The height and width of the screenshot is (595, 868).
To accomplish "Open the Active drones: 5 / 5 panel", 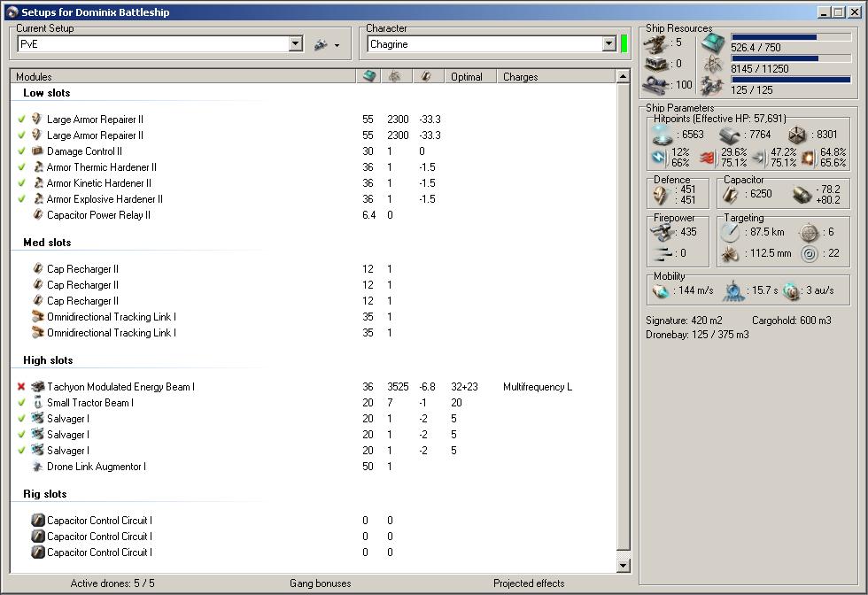I will pos(112,583).
